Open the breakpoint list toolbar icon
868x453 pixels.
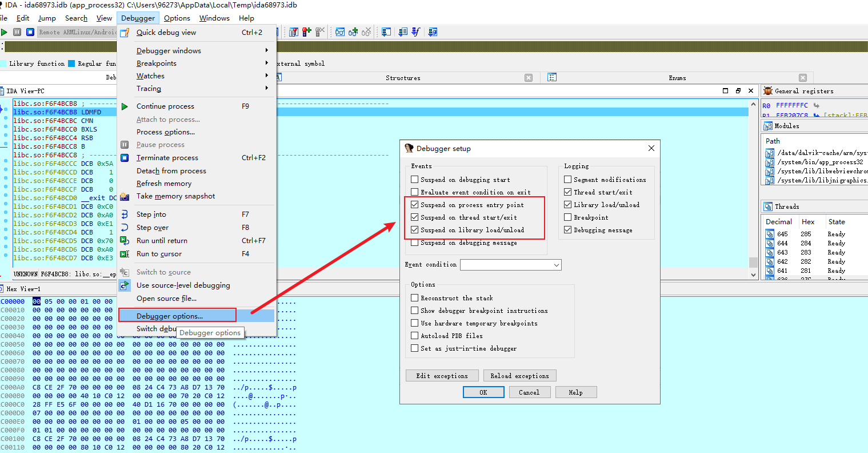point(294,32)
